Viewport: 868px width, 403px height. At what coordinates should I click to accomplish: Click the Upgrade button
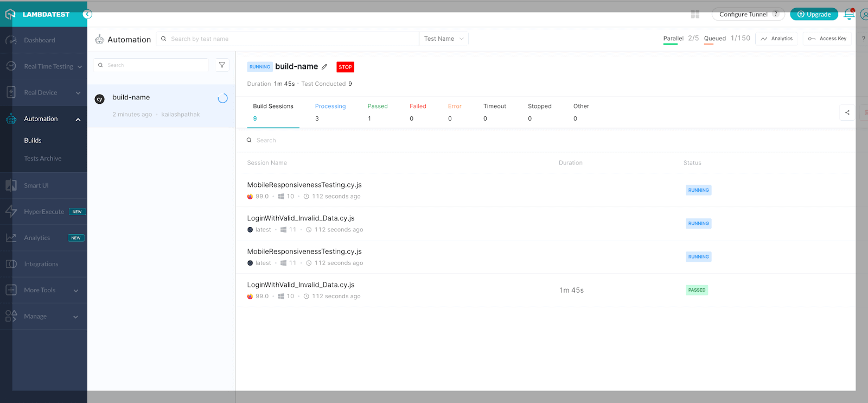click(814, 14)
